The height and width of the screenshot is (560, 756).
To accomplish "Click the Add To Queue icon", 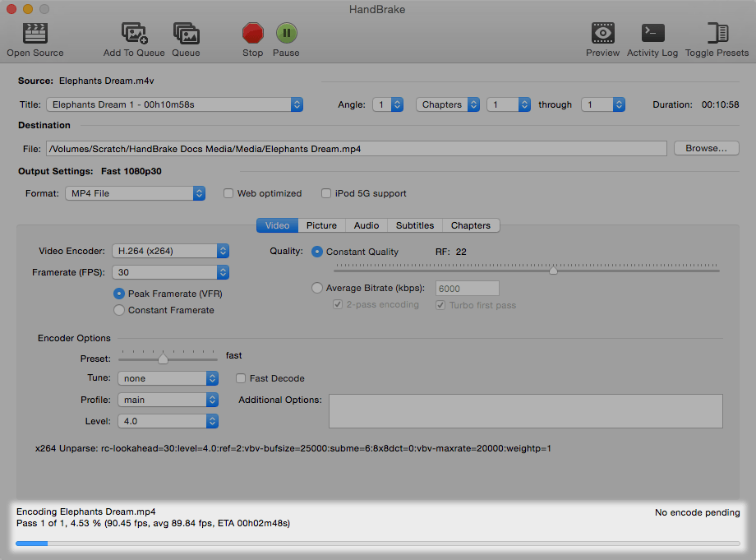I will pos(134,34).
